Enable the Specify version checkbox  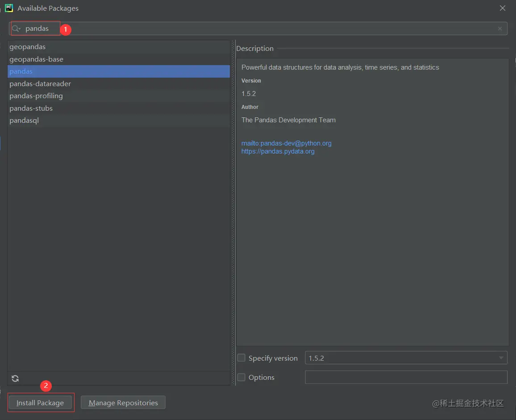tap(241, 358)
